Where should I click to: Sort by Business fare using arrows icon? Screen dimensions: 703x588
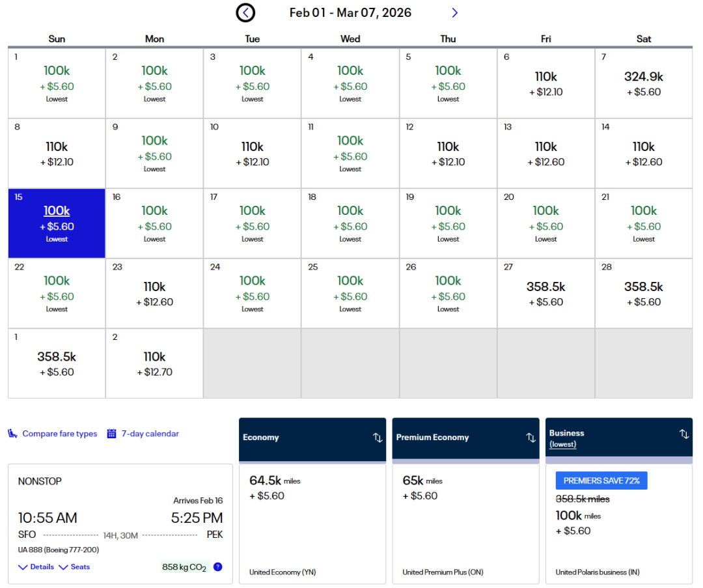683,434
